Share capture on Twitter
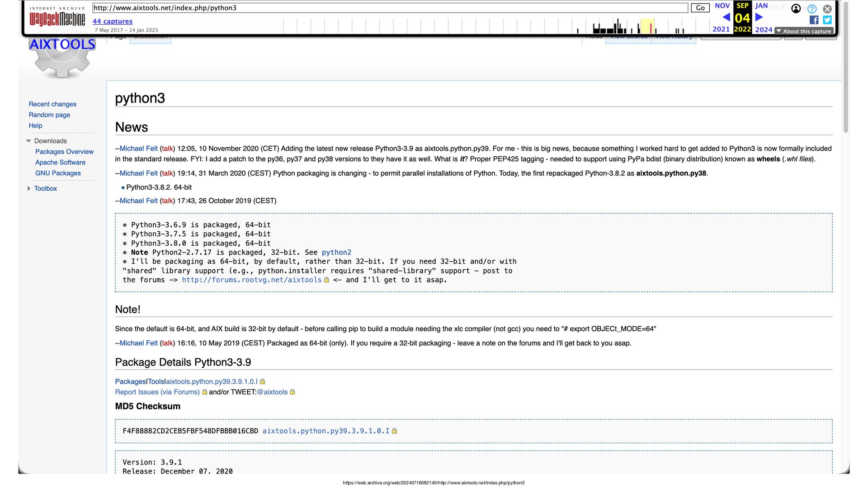The width and height of the screenshot is (868, 488). [827, 20]
